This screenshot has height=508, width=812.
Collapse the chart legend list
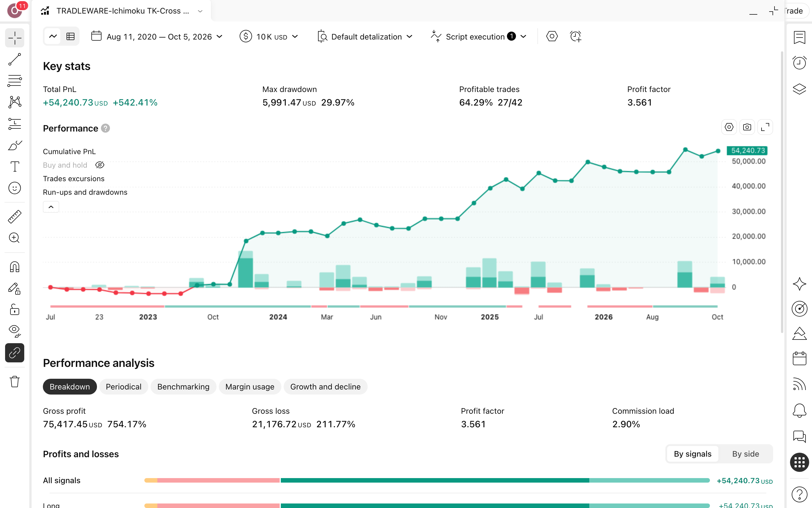click(x=51, y=207)
